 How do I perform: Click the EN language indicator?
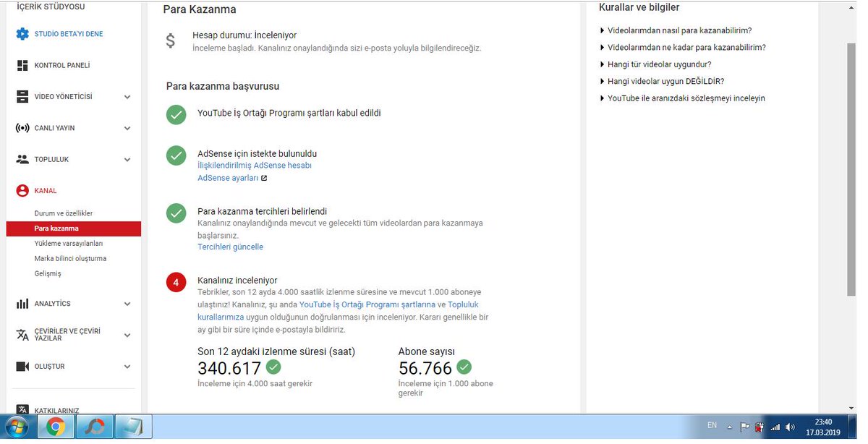click(712, 425)
